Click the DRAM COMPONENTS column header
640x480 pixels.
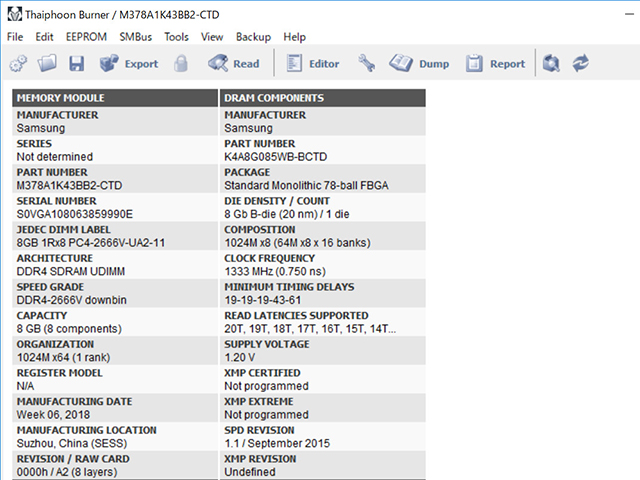(x=323, y=98)
